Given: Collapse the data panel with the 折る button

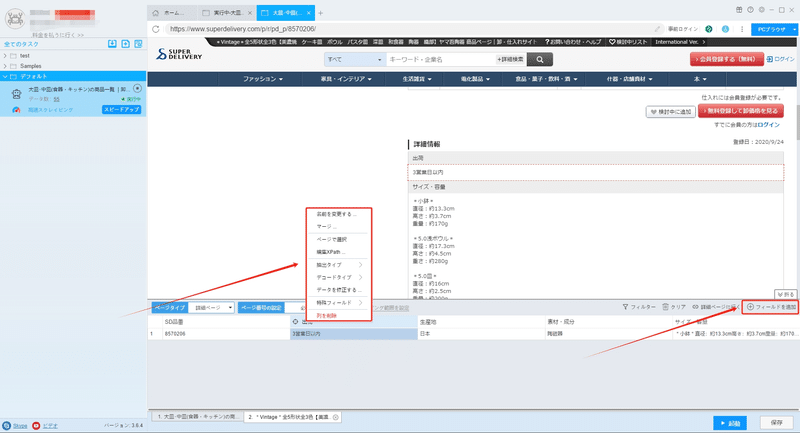Looking at the screenshot, I should [x=785, y=295].
